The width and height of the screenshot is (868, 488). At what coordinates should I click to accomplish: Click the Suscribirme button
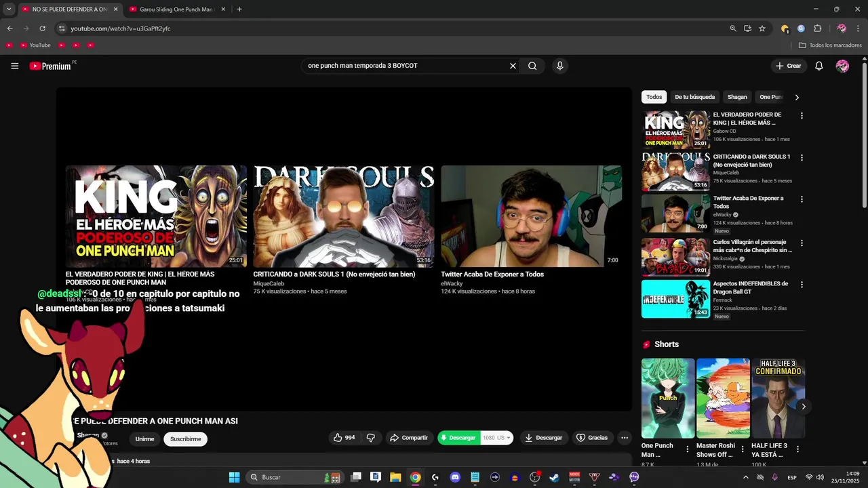(x=186, y=439)
